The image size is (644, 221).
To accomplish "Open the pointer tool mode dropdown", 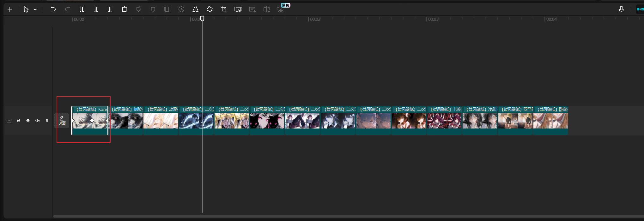I will (35, 10).
